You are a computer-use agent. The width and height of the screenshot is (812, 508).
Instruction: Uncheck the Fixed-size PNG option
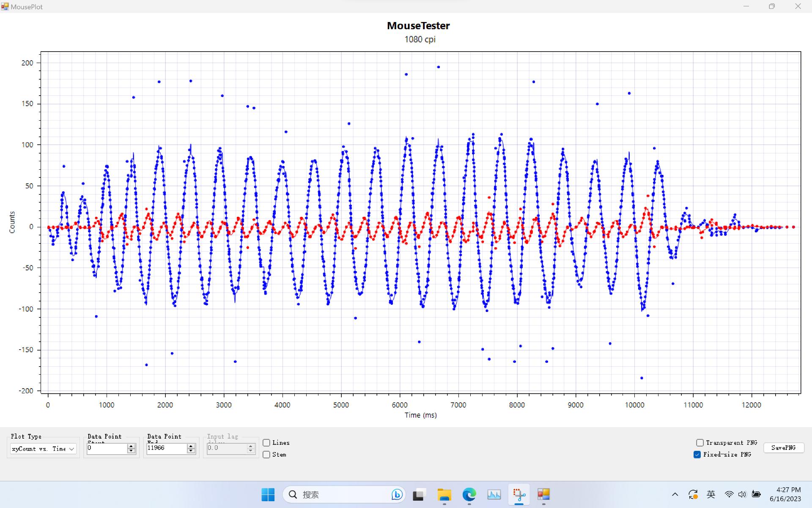coord(697,454)
